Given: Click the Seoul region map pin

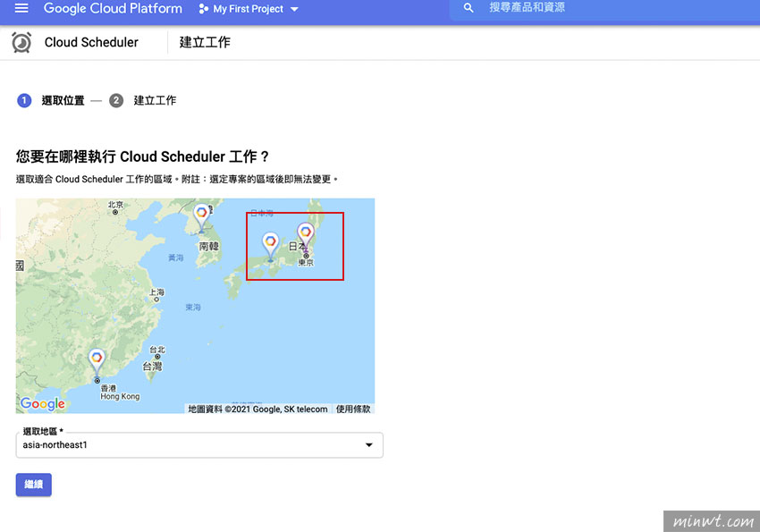Looking at the screenshot, I should tap(201, 218).
